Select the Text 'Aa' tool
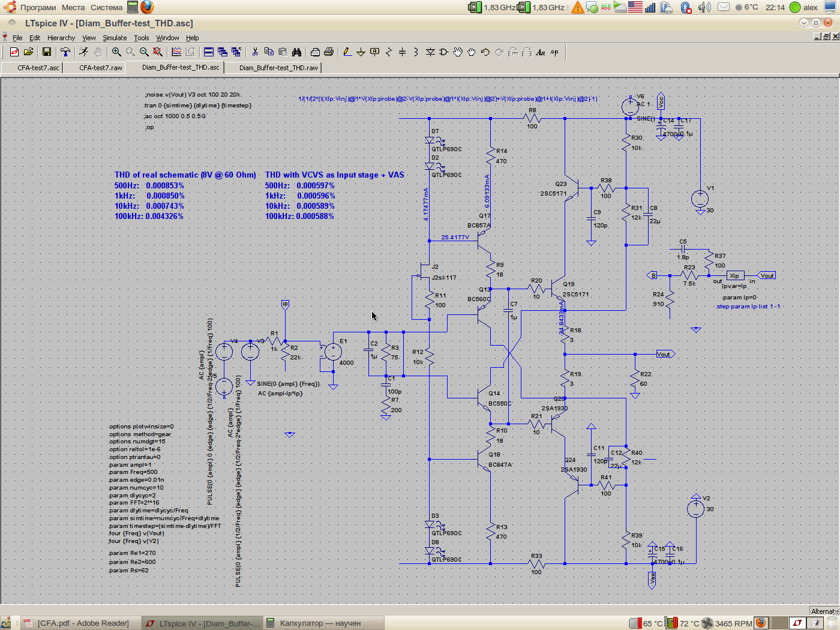Viewport: 840px width, 630px height. [x=541, y=52]
